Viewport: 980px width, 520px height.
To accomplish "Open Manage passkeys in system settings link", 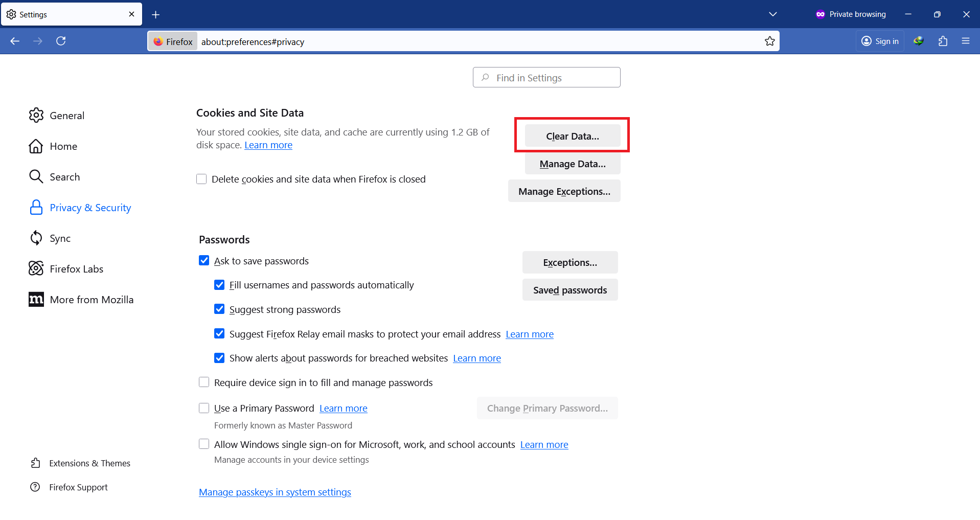I will tap(275, 492).
